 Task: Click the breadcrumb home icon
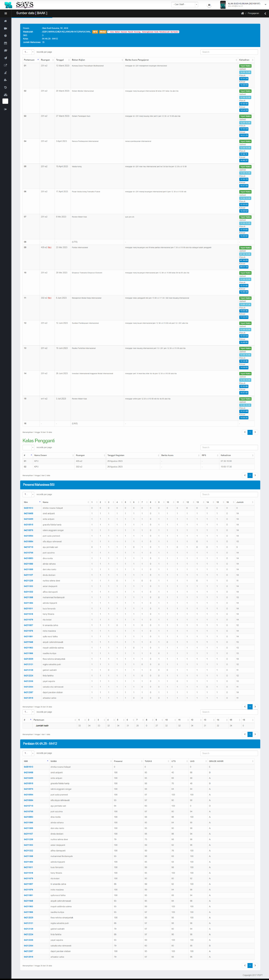(242, 13)
